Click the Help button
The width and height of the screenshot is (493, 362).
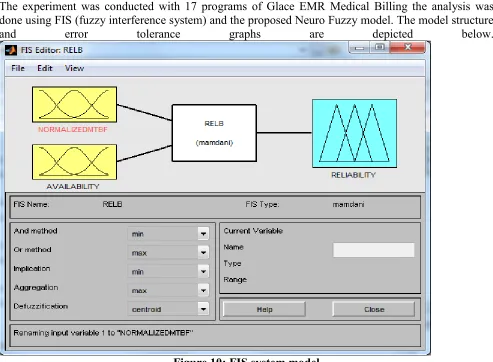coord(264,309)
